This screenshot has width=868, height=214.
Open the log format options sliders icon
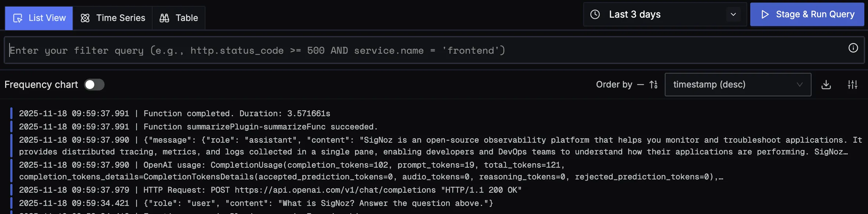coord(853,85)
